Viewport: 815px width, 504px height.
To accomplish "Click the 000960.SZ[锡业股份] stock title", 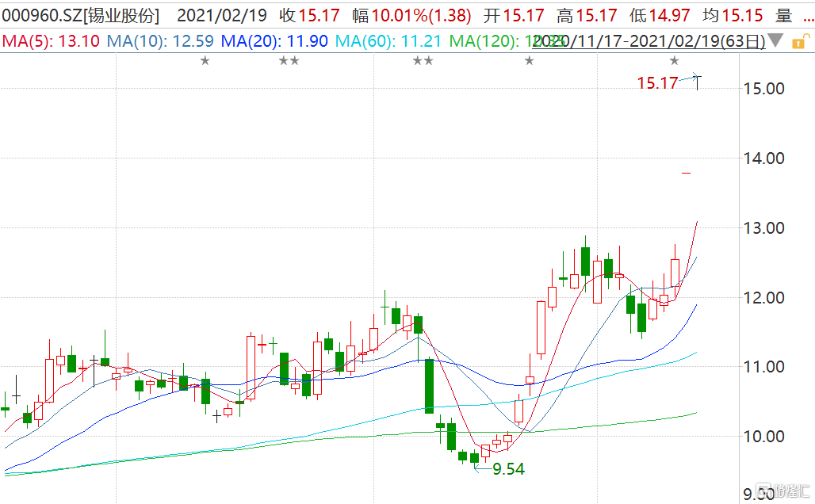I will point(81,16).
